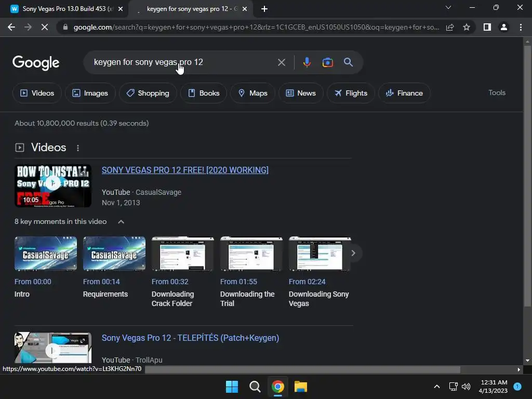Click the browser address bar URL

(x=256, y=27)
